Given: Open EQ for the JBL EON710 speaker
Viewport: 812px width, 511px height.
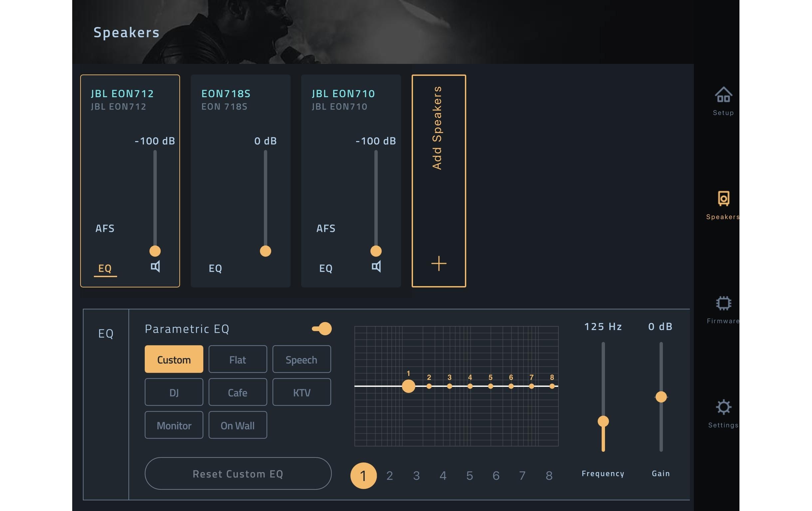Looking at the screenshot, I should (x=326, y=268).
